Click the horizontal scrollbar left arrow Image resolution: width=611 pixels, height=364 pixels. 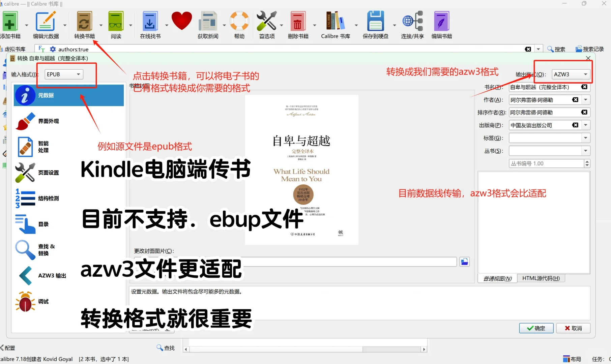pyautogui.click(x=186, y=350)
